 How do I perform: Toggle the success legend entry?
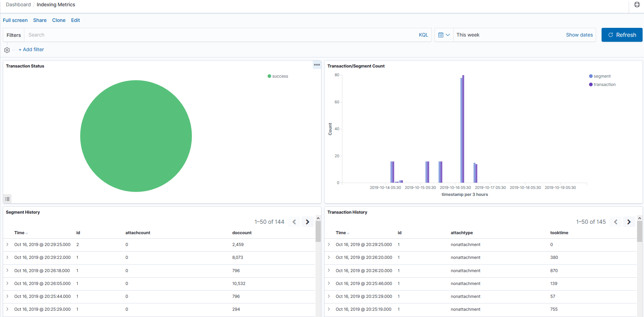pyautogui.click(x=277, y=76)
